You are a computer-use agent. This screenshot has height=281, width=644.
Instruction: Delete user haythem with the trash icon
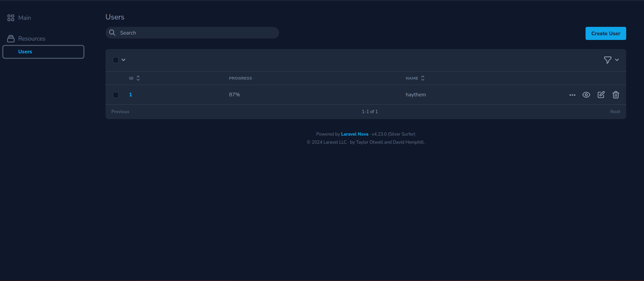[x=615, y=95]
